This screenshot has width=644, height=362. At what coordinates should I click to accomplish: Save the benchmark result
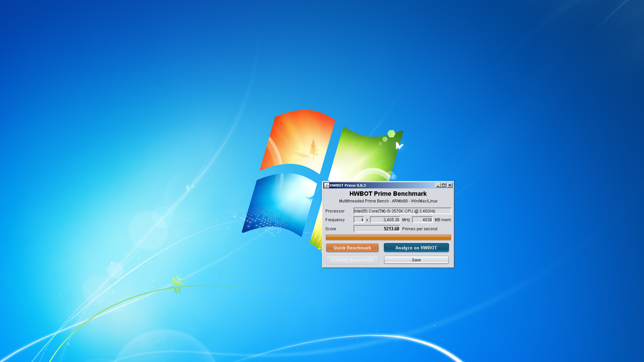(x=416, y=260)
